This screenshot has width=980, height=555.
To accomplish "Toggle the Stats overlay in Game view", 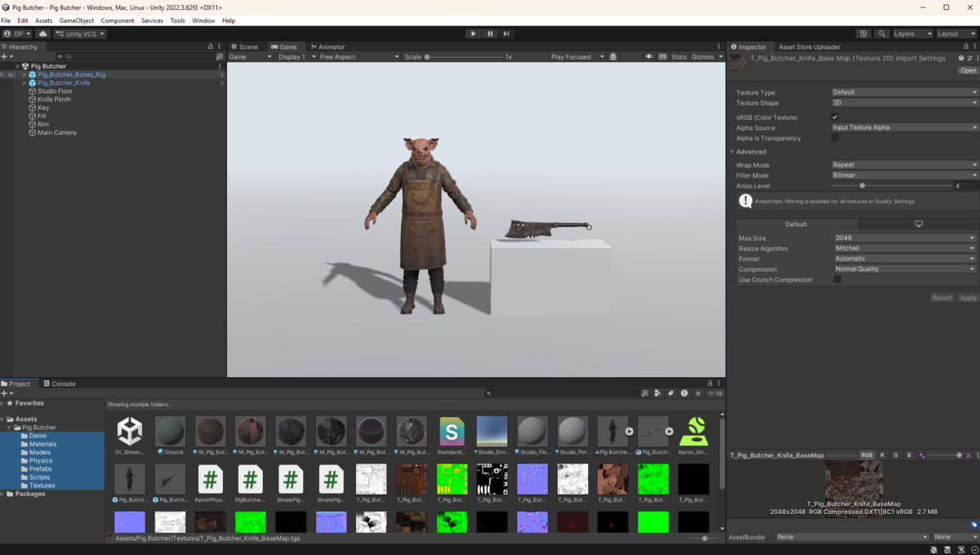I will [679, 56].
